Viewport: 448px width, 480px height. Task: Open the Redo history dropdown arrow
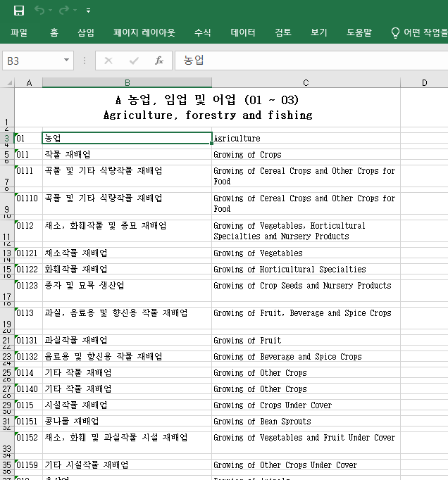75,11
